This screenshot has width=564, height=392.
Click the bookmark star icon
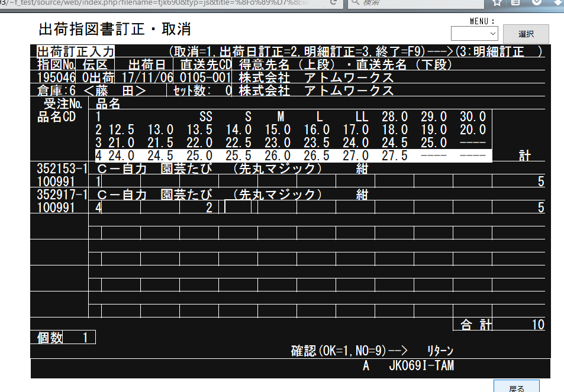[498, 3]
